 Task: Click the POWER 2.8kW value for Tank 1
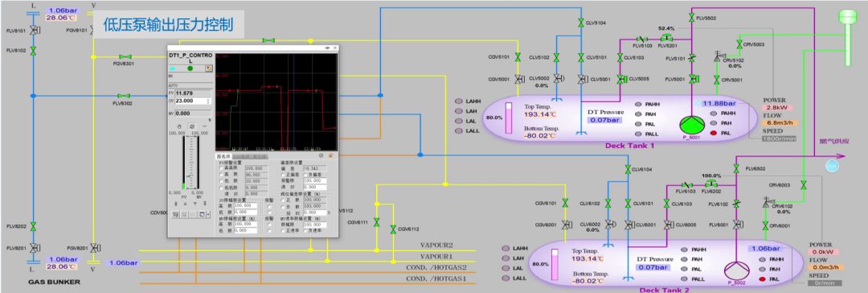tap(778, 108)
